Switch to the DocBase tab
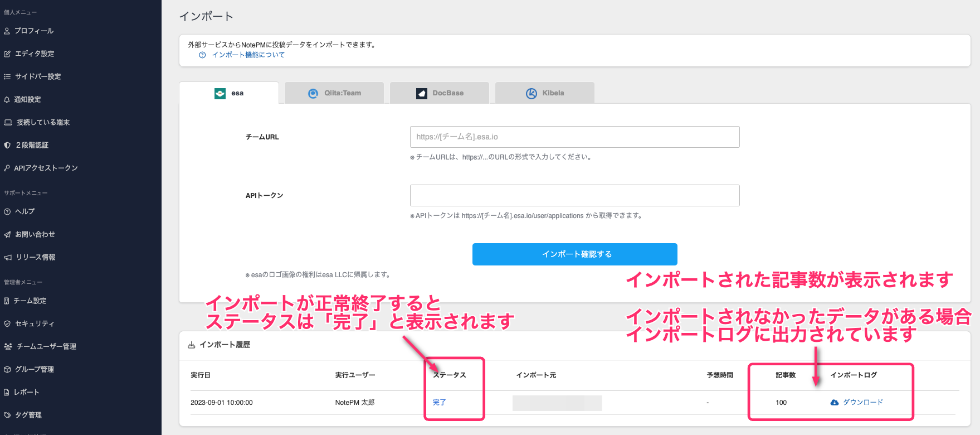 440,93
